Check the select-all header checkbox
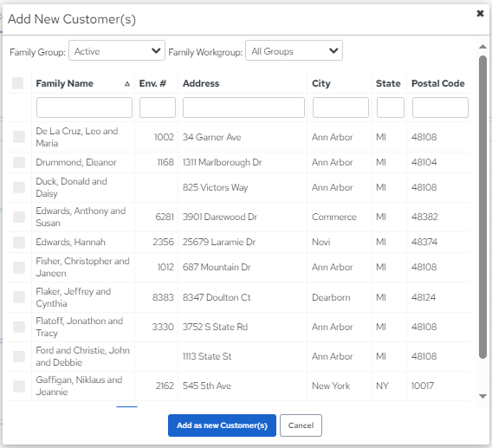The height and width of the screenshot is (448, 492). [x=18, y=83]
